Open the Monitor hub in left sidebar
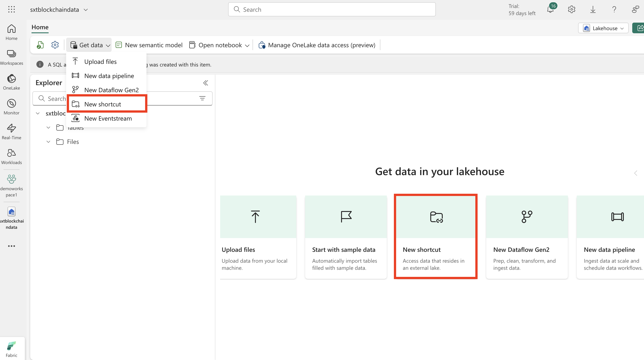This screenshot has height=360, width=644. tap(12, 107)
